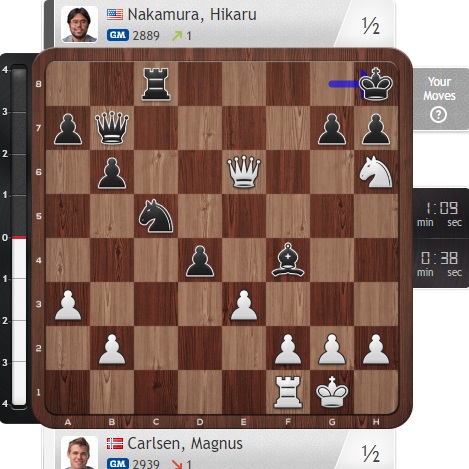Click the Your Moves panel button
Image resolution: width=469 pixels, height=469 pixels.
point(441,99)
